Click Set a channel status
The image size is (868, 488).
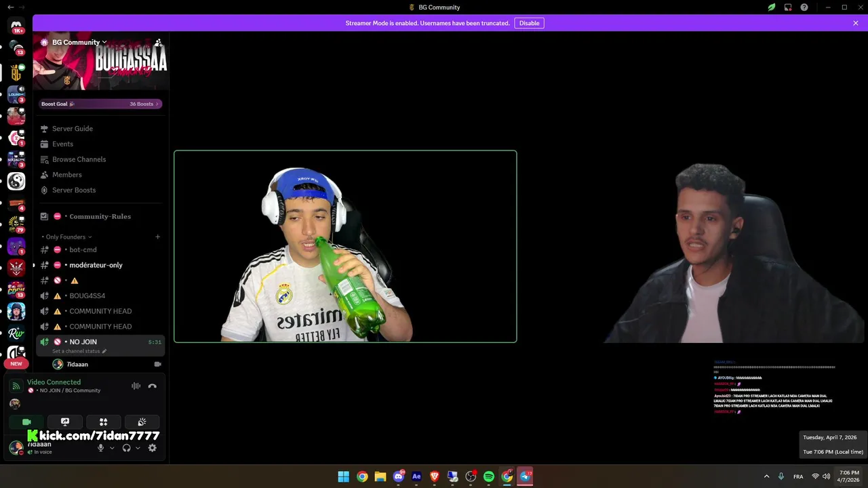click(x=79, y=351)
